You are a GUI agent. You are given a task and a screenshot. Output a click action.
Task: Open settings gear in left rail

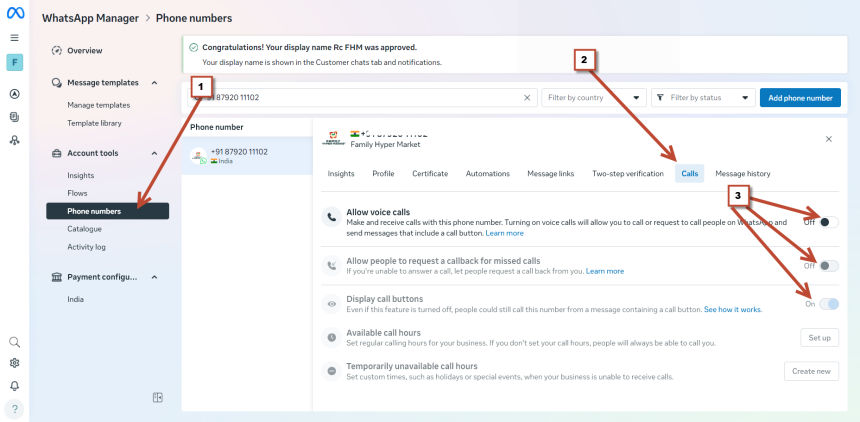15,363
